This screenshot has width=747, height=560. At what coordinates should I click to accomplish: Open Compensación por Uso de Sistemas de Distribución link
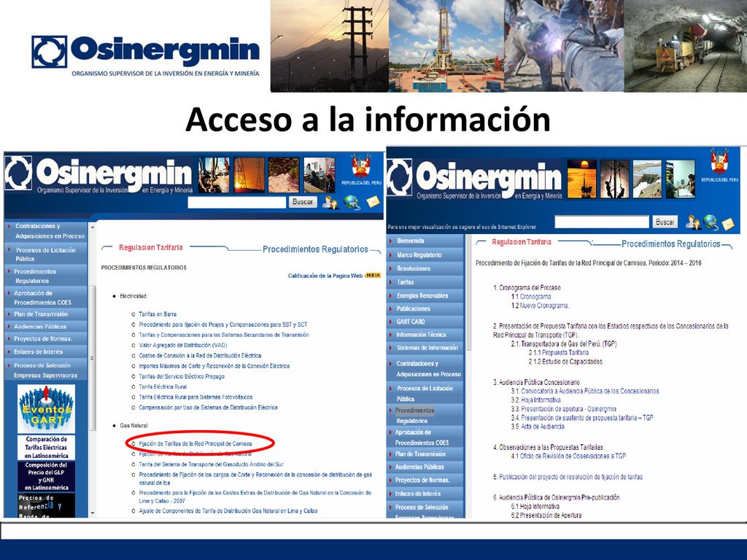tap(208, 408)
